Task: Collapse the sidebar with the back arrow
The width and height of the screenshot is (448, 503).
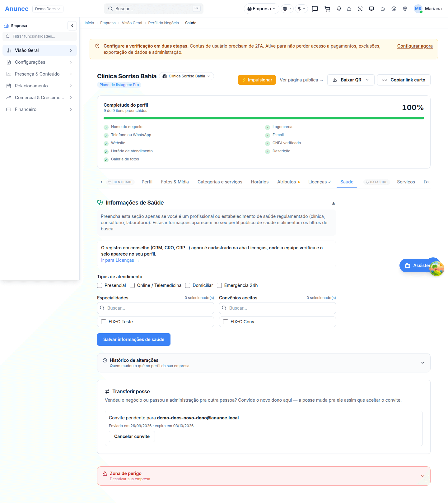Action: point(72,26)
